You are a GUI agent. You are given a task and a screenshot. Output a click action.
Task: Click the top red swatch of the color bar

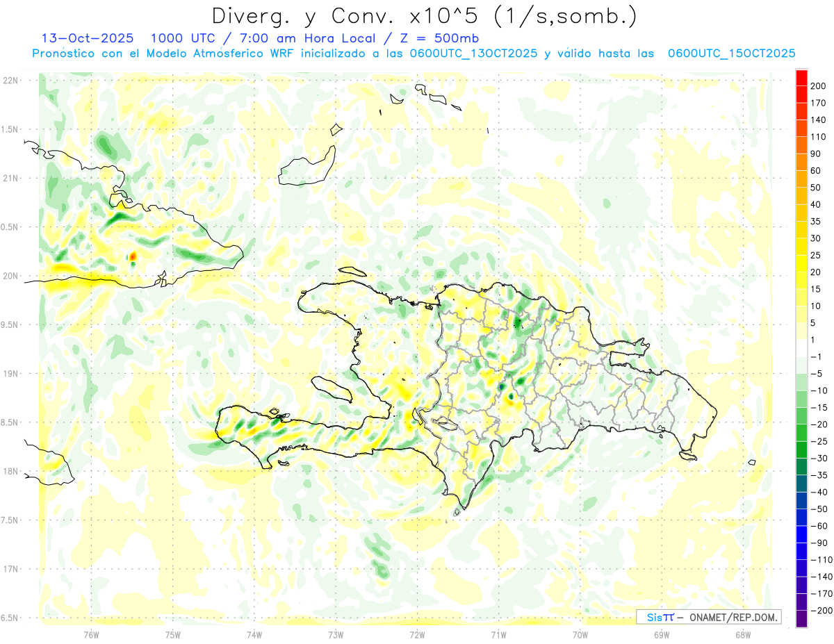[801, 78]
